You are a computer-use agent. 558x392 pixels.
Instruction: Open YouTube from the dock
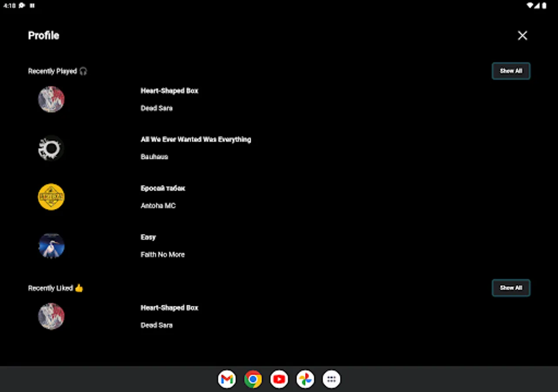[x=279, y=379]
